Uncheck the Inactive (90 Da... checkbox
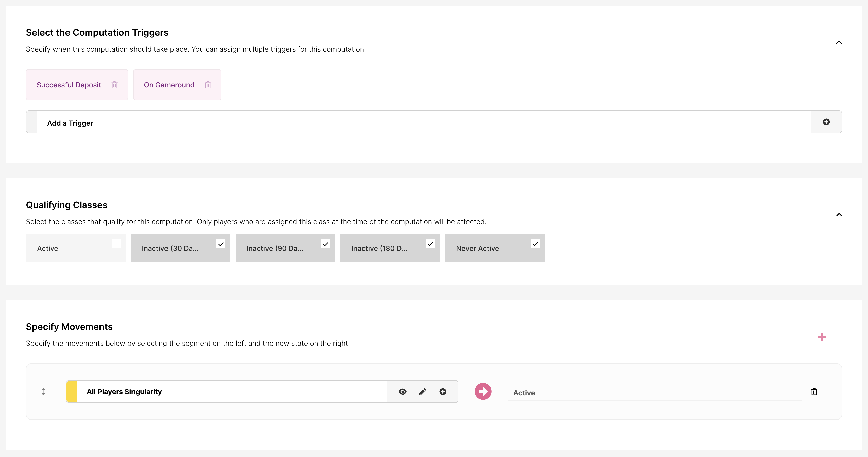The image size is (868, 457). pyautogui.click(x=325, y=244)
